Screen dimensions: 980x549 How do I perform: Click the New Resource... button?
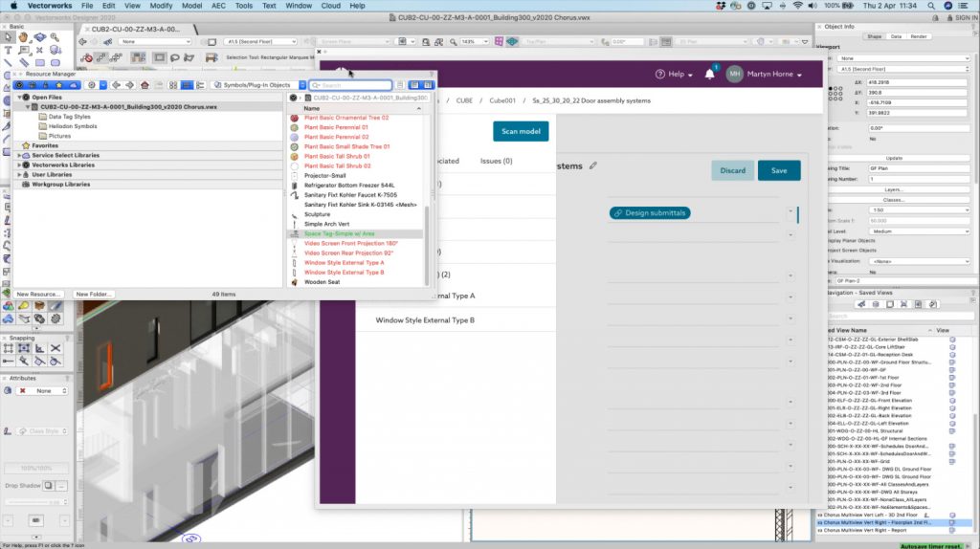tap(38, 295)
